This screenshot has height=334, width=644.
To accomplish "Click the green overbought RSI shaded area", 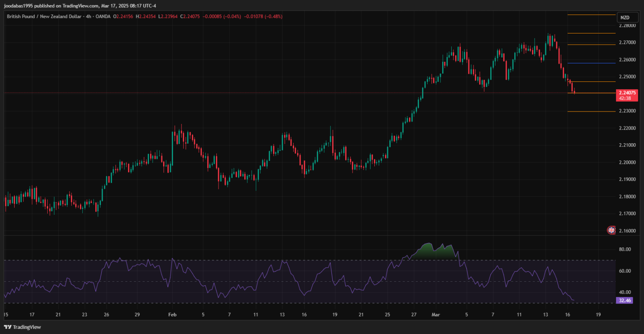I will [x=434, y=253].
